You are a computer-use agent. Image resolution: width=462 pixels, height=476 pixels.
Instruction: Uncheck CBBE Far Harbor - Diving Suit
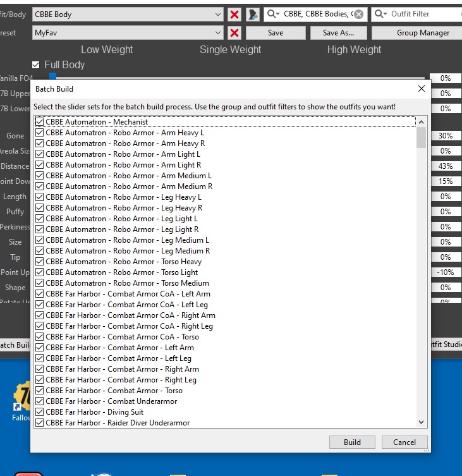tap(40, 412)
